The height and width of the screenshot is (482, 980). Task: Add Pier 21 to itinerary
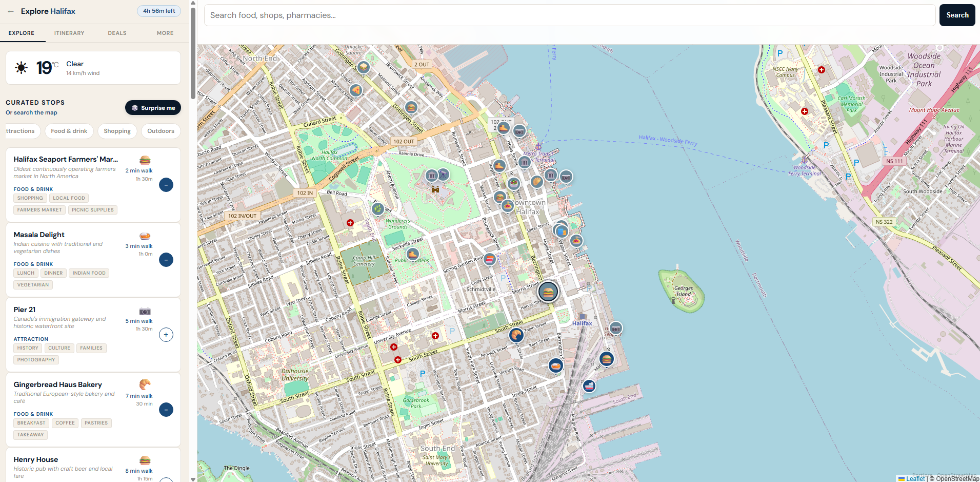166,335
